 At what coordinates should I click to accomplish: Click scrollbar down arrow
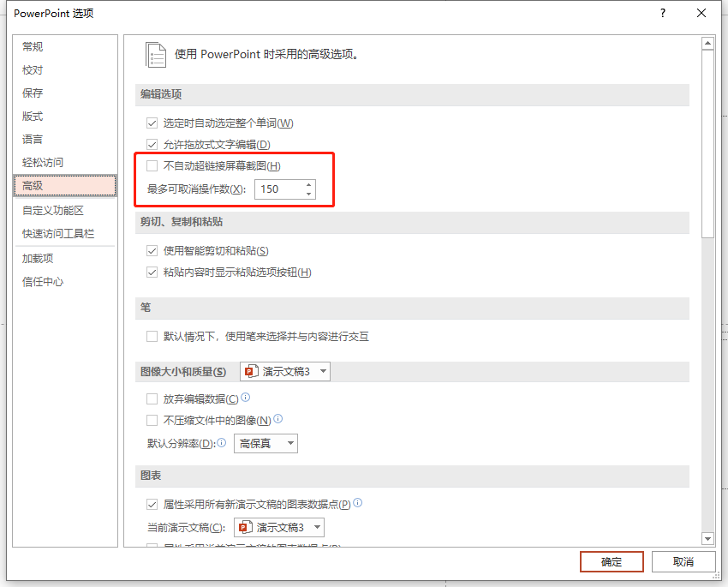pos(707,539)
